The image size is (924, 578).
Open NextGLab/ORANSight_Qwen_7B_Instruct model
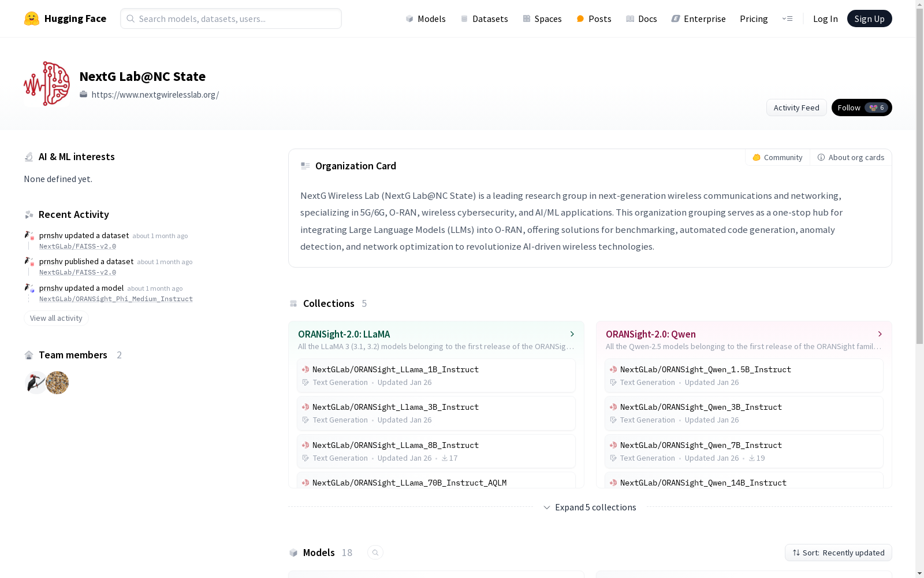coord(744,451)
